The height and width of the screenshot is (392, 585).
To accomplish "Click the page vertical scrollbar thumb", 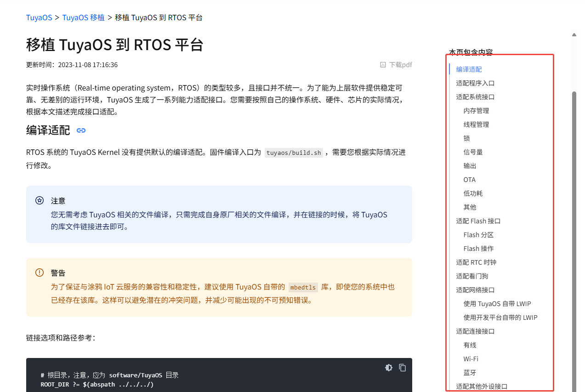I will (x=574, y=241).
